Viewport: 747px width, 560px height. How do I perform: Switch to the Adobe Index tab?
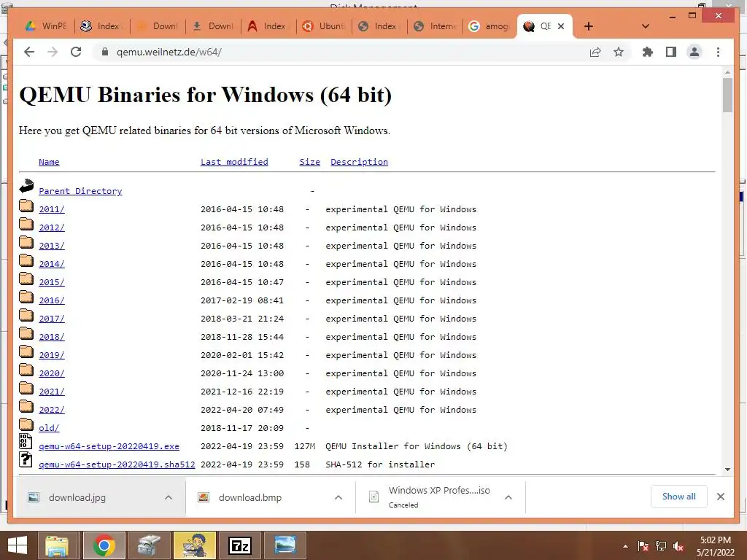[268, 26]
